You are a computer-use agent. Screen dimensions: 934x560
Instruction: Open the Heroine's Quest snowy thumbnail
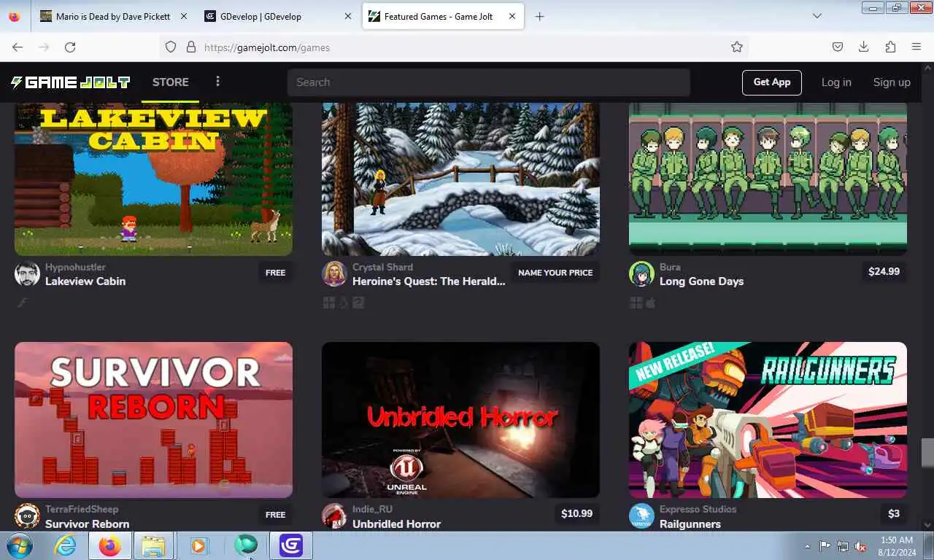pyautogui.click(x=460, y=179)
